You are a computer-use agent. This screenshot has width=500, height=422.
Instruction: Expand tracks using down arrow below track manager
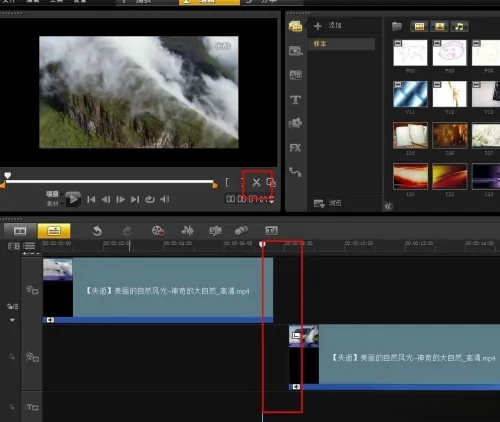pyautogui.click(x=12, y=320)
